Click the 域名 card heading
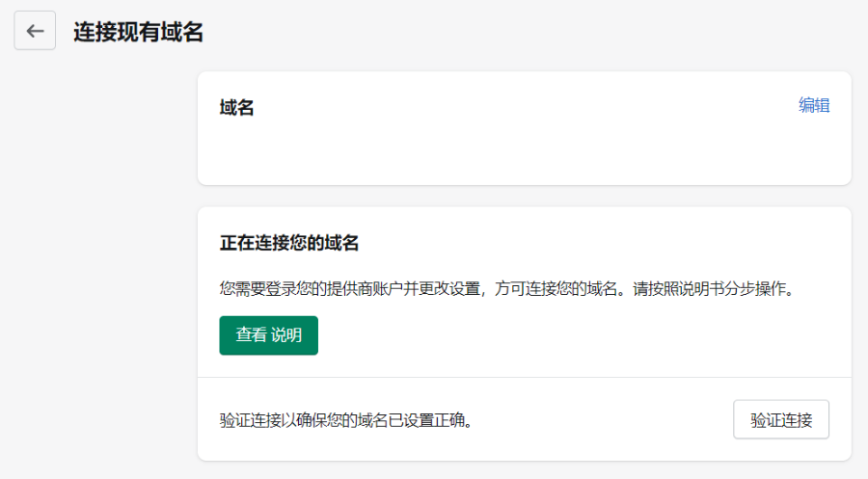This screenshot has height=479, width=868. 236,107
